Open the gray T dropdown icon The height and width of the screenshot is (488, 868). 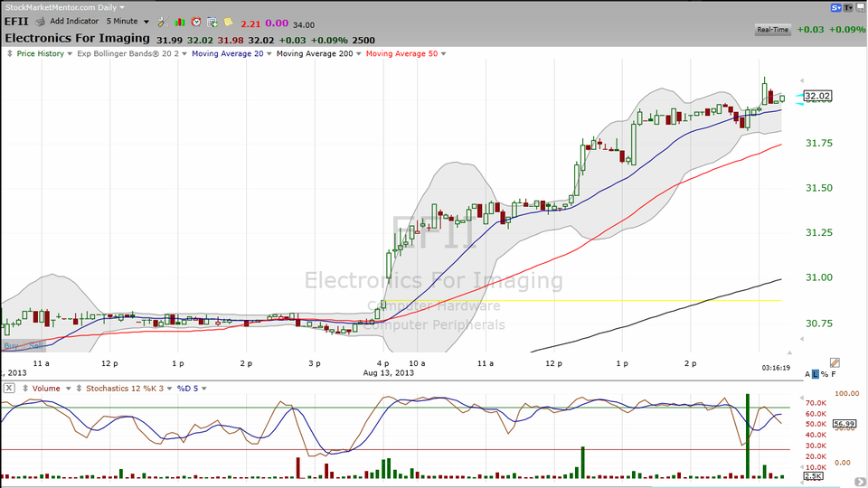(x=848, y=8)
